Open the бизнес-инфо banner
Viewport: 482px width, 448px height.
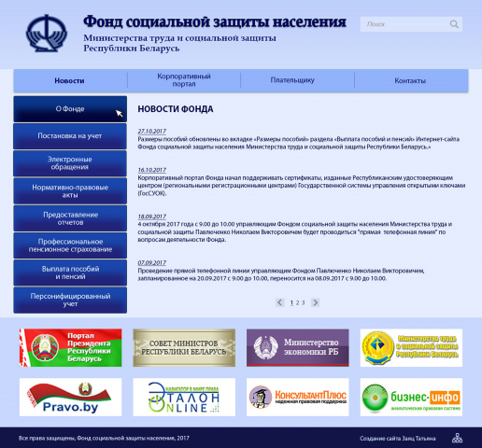coord(411,397)
